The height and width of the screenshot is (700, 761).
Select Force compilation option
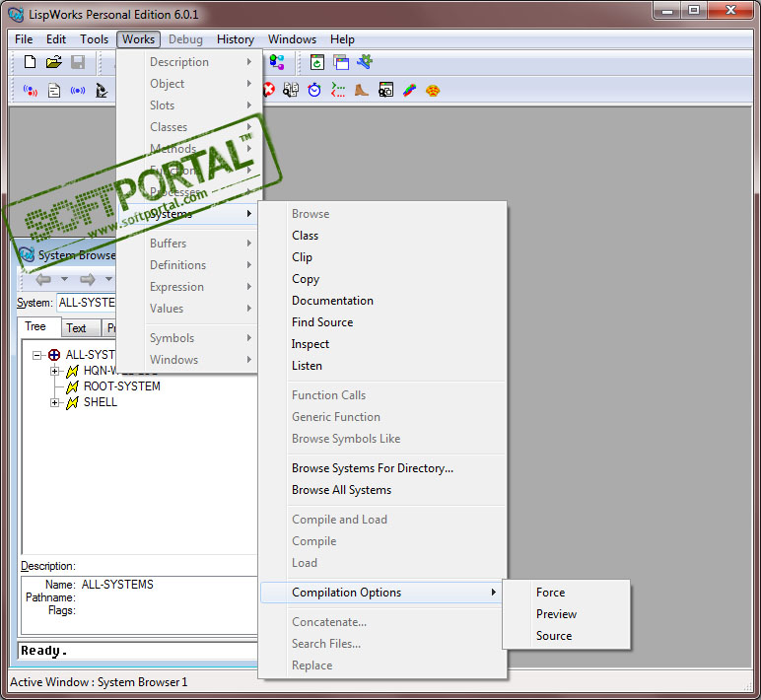(567, 593)
